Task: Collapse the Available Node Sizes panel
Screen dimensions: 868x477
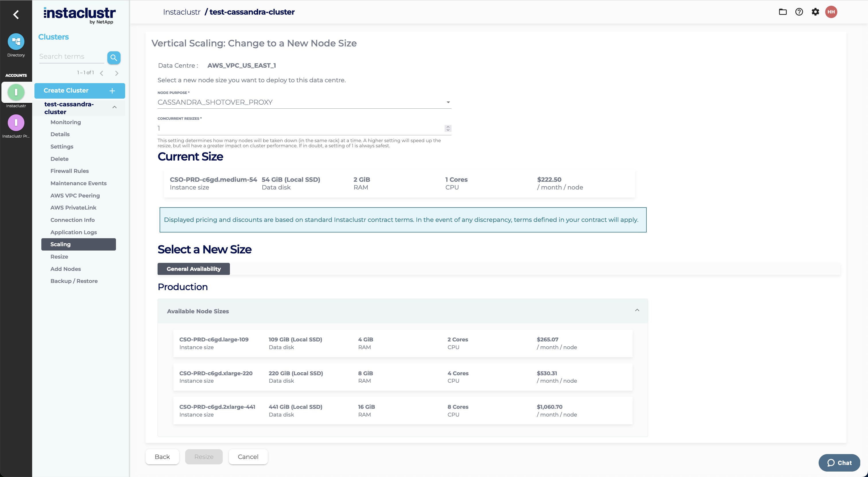Action: click(637, 310)
